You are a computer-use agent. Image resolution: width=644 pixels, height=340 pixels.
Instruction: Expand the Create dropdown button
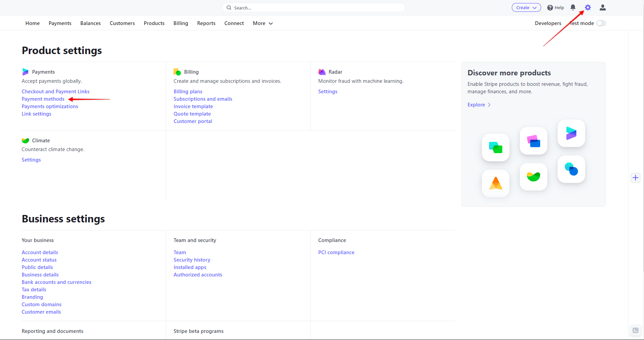click(526, 7)
